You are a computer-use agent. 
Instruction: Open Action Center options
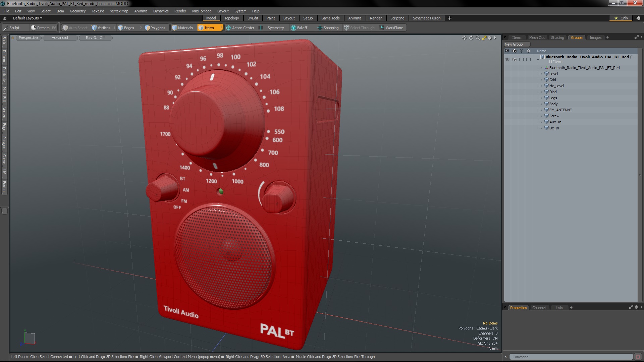coord(240,28)
